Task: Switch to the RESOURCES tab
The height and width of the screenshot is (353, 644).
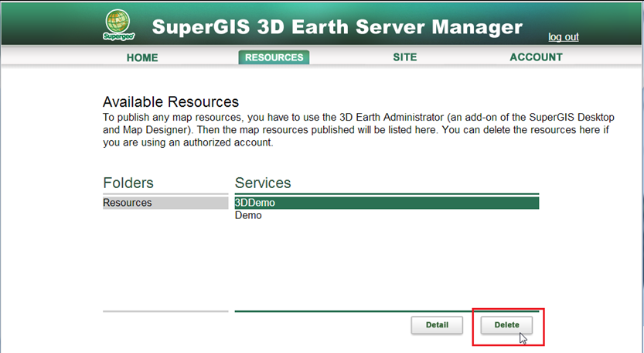Action: 274,57
